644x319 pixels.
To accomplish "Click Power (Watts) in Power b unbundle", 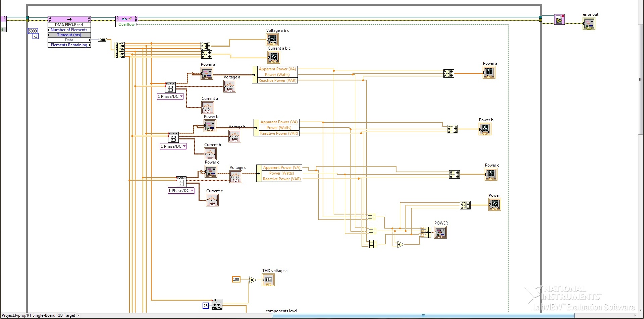I will (x=279, y=128).
